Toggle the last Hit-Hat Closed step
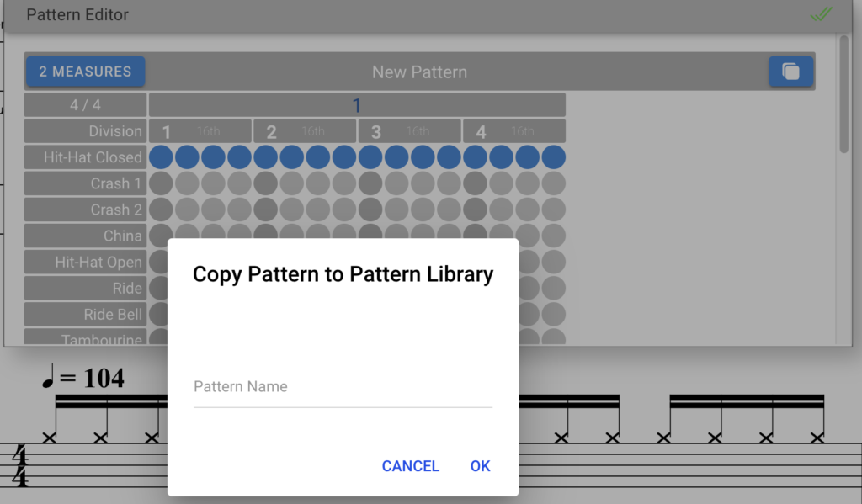Viewport: 862px width, 504px height. 554,157
